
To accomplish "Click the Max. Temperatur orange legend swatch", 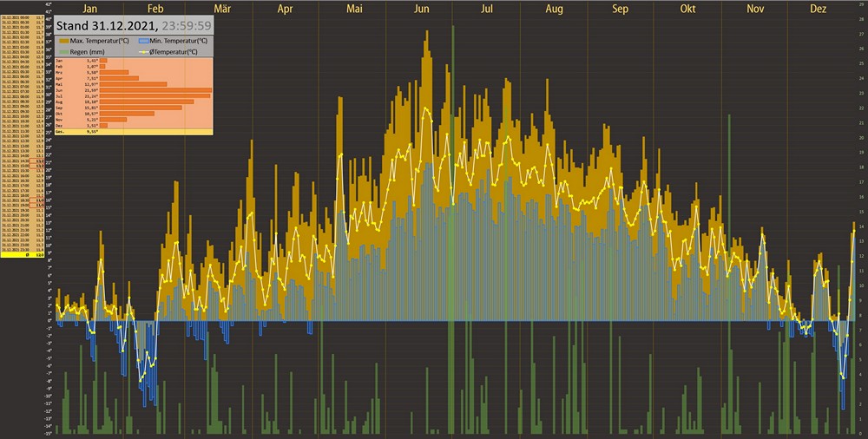I will click(x=63, y=41).
